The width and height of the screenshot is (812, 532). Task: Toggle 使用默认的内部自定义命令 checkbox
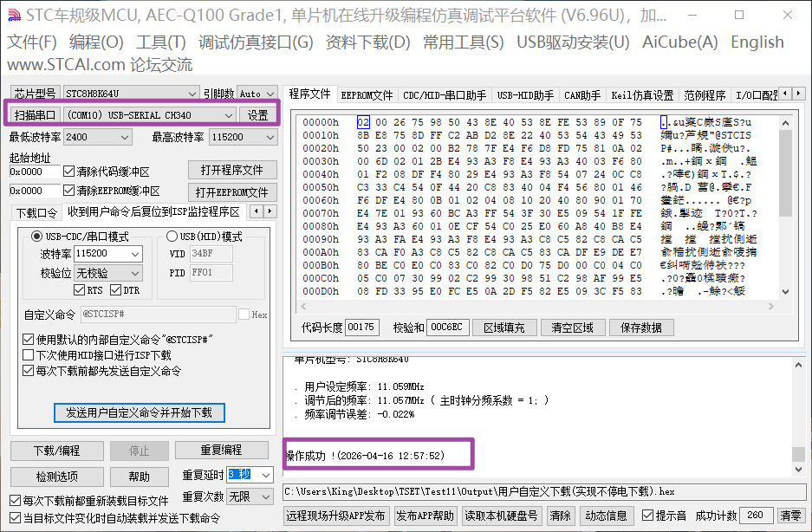(29, 340)
